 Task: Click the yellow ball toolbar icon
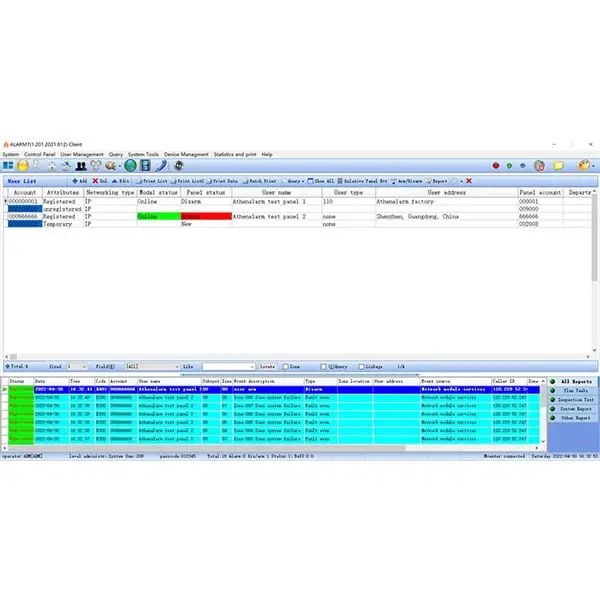click(x=23, y=166)
